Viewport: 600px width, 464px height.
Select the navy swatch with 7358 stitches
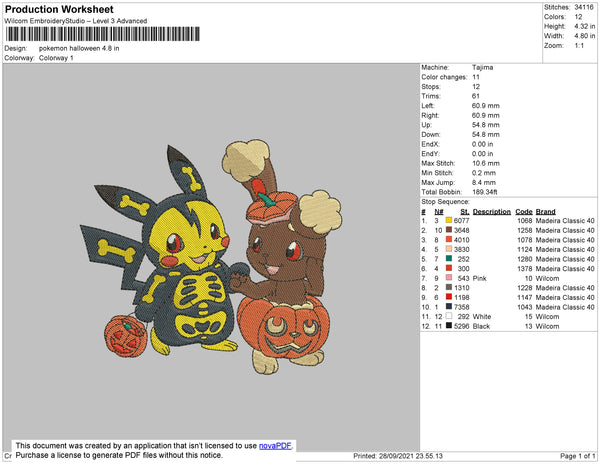449,306
